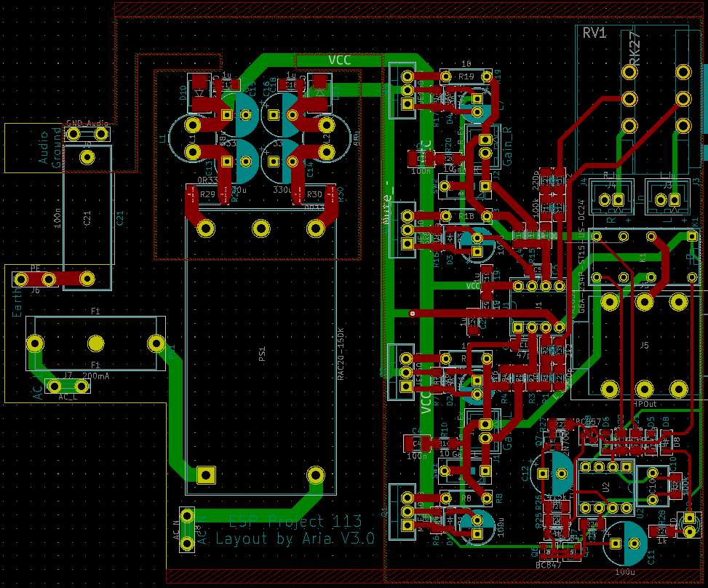Select the C12 capacitor reference label
This screenshot has height=588, width=708.
click(x=525, y=474)
